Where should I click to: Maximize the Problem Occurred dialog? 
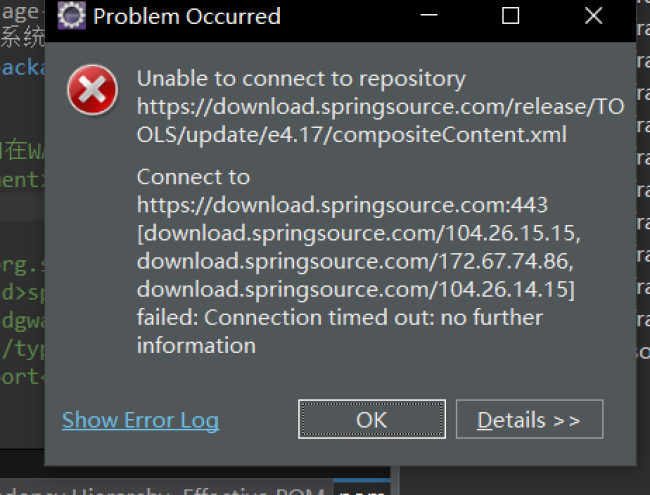(x=510, y=16)
